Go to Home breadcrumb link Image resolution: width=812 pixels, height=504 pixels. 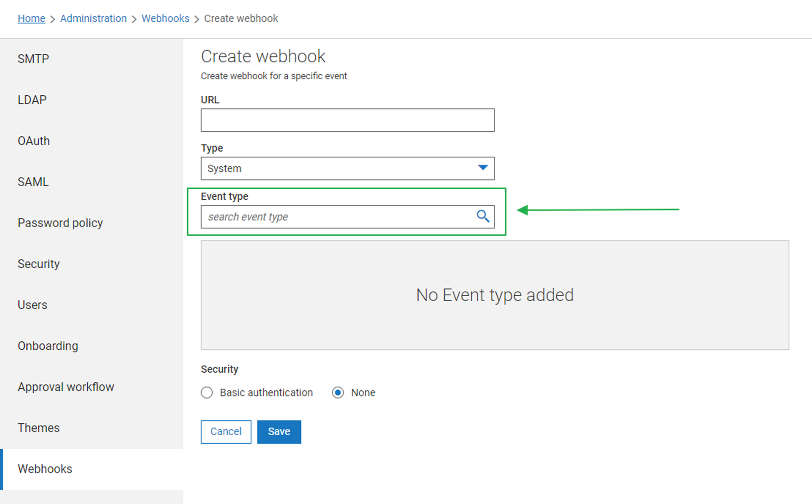[31, 19]
